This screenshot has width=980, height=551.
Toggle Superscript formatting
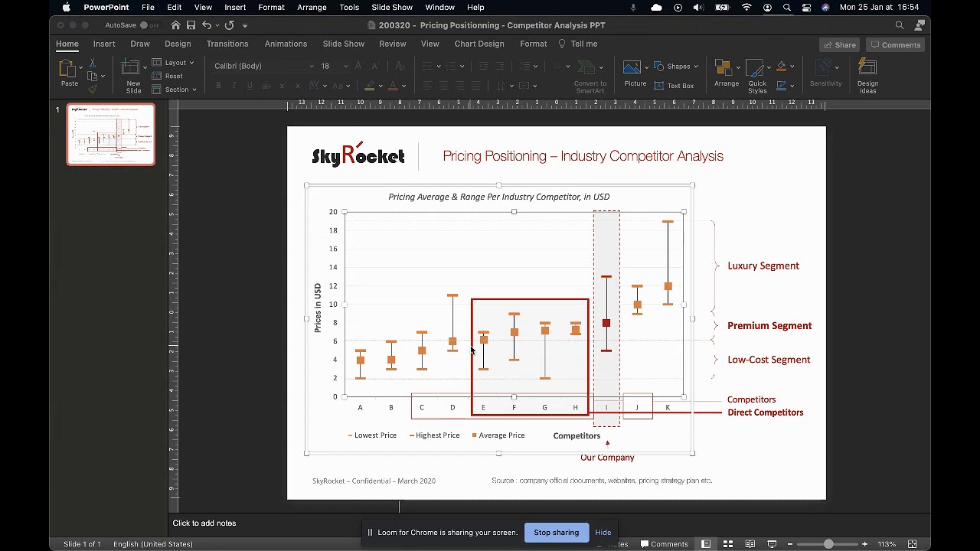point(283,86)
